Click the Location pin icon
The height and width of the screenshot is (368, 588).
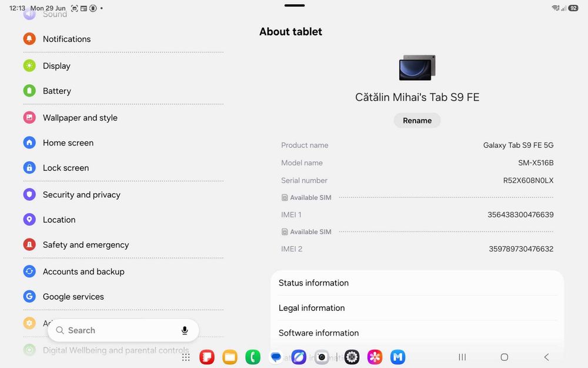pos(29,220)
